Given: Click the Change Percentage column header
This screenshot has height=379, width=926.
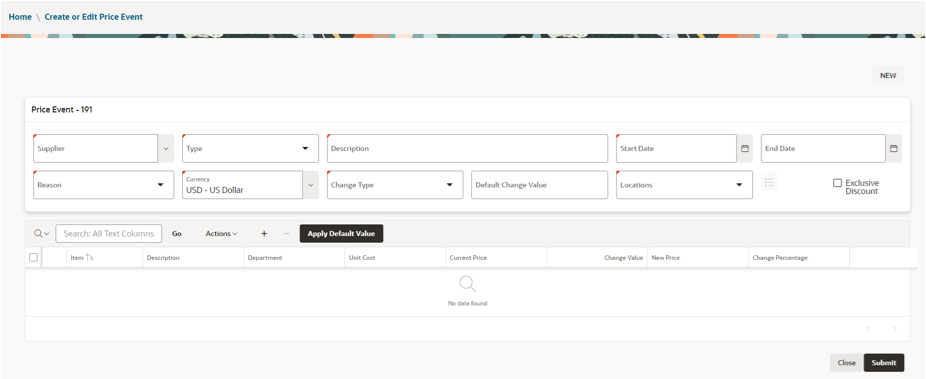Looking at the screenshot, I should point(780,258).
